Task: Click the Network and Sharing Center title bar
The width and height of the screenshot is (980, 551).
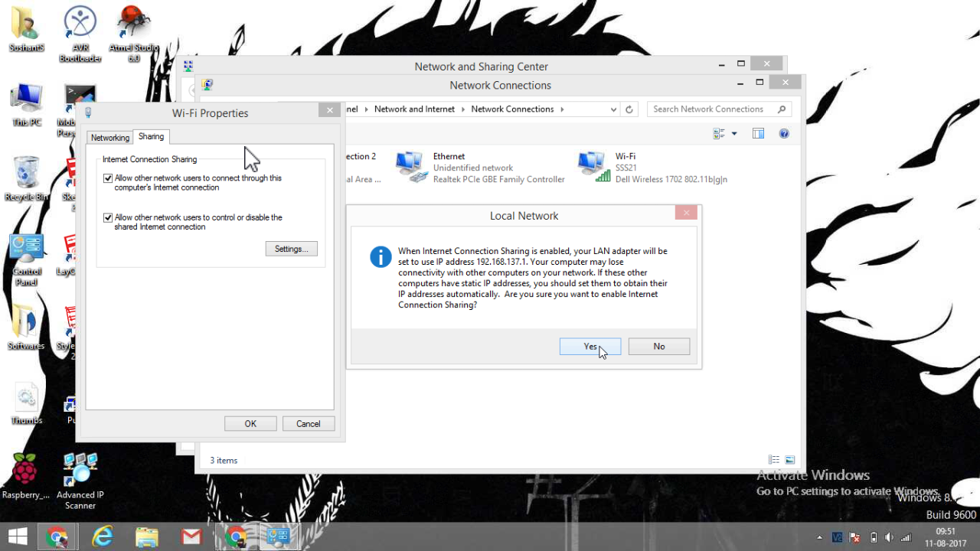Action: [x=481, y=67]
